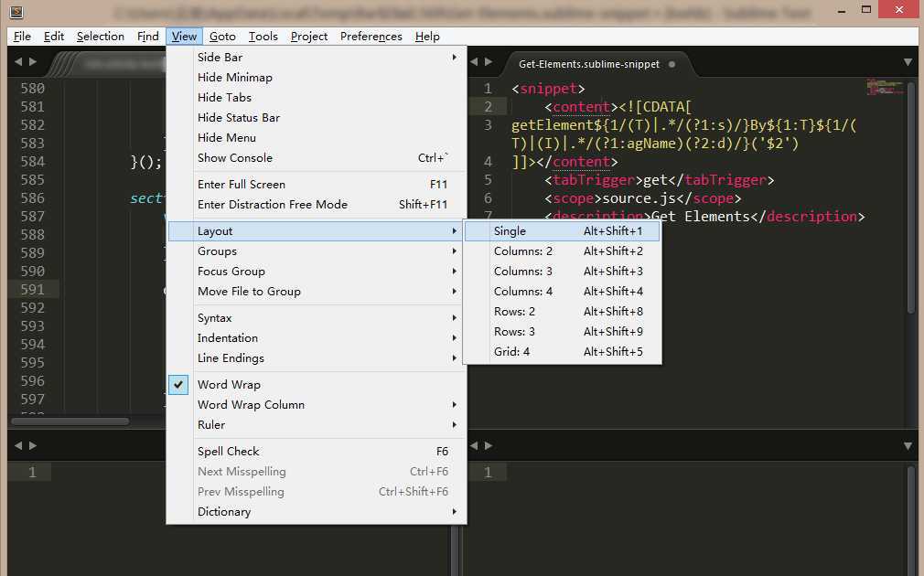Select the Rows: 3 layout
Image resolution: width=924 pixels, height=576 pixels.
[x=563, y=331]
